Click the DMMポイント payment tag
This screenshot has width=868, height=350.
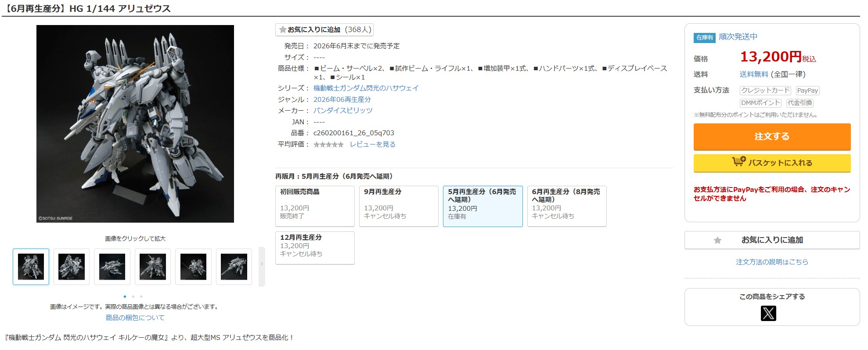pos(760,103)
